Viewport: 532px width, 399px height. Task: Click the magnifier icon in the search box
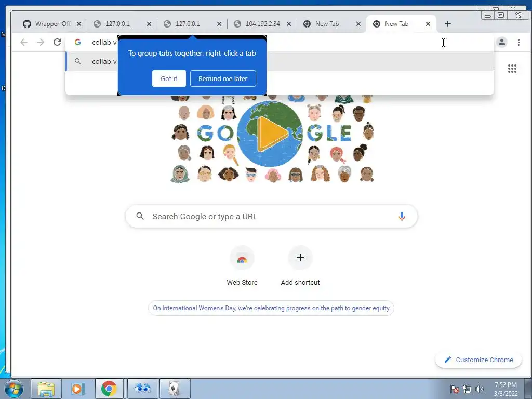point(140,216)
